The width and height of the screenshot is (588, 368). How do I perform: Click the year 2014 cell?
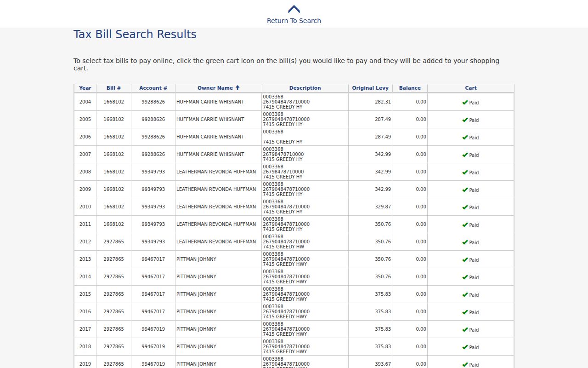click(x=85, y=276)
